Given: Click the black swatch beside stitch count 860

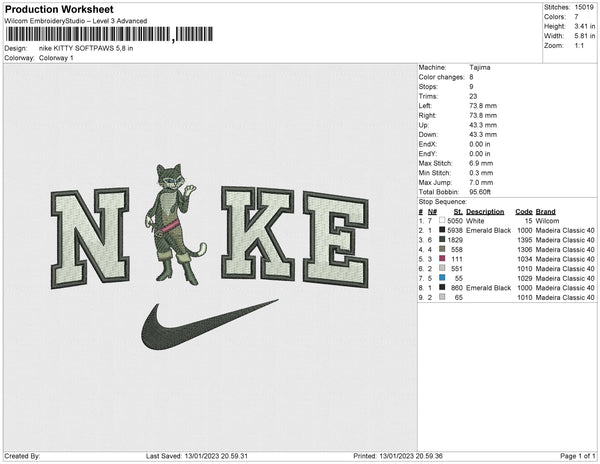Looking at the screenshot, I should pyautogui.click(x=442, y=287).
